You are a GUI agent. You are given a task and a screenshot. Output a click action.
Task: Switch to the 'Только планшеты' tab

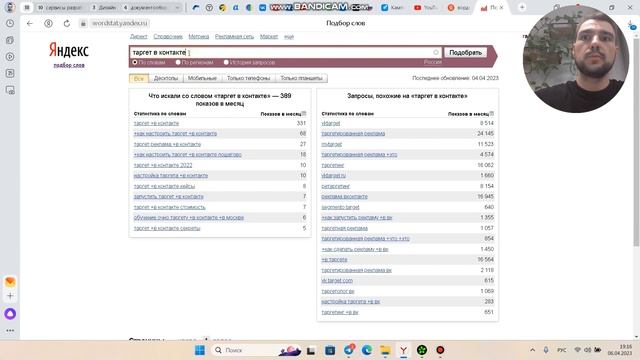pyautogui.click(x=301, y=78)
